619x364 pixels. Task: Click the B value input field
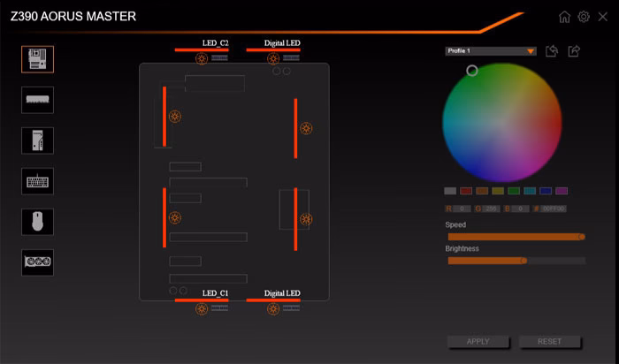pyautogui.click(x=521, y=209)
